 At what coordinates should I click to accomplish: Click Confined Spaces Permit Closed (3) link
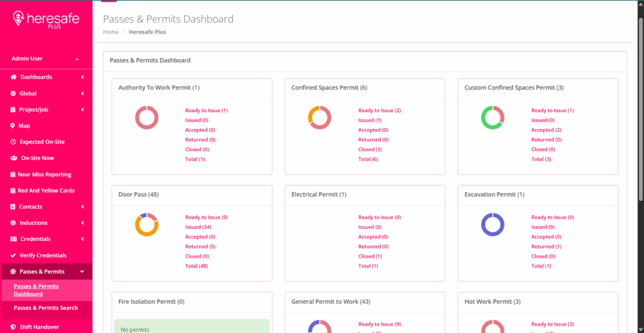[370, 150]
